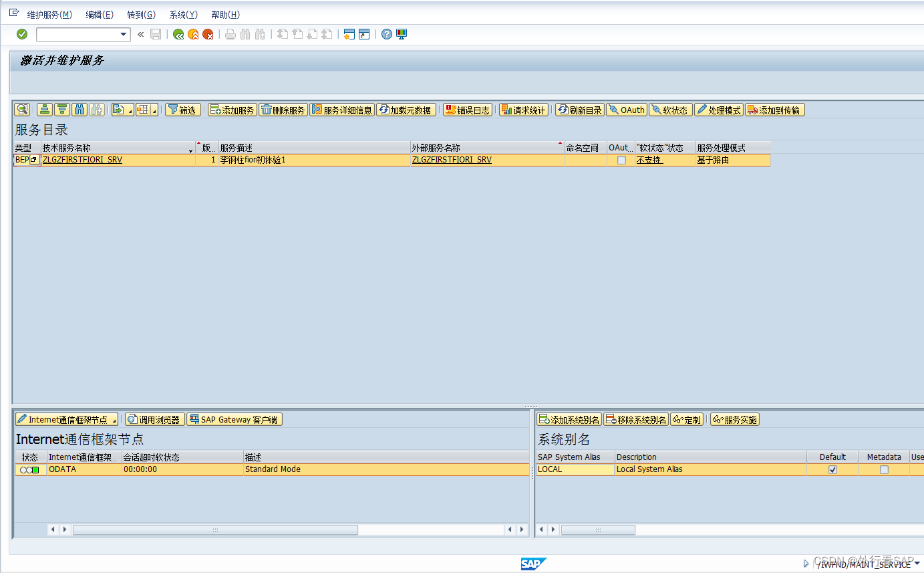Open the 系统(Y) menu
The width and height of the screenshot is (924, 573).
click(x=183, y=15)
